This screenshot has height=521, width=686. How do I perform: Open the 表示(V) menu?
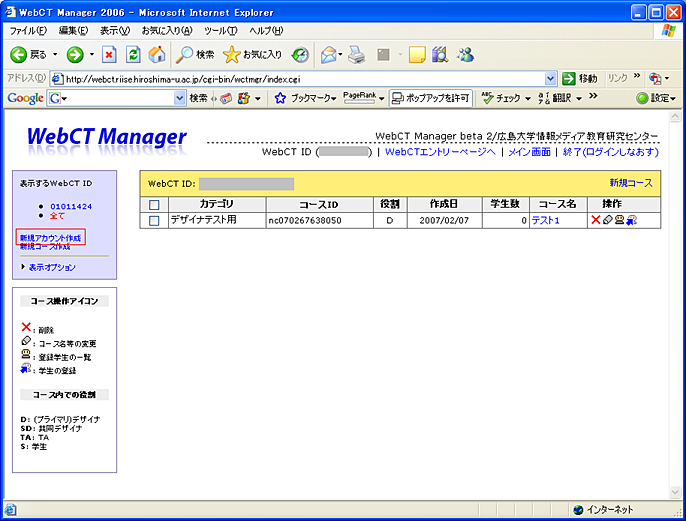point(115,31)
